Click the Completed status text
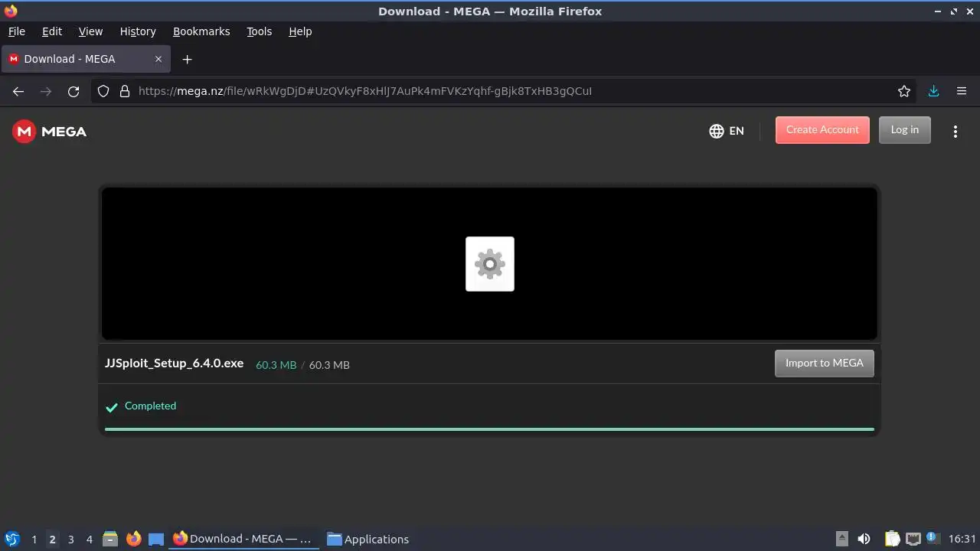 150,406
